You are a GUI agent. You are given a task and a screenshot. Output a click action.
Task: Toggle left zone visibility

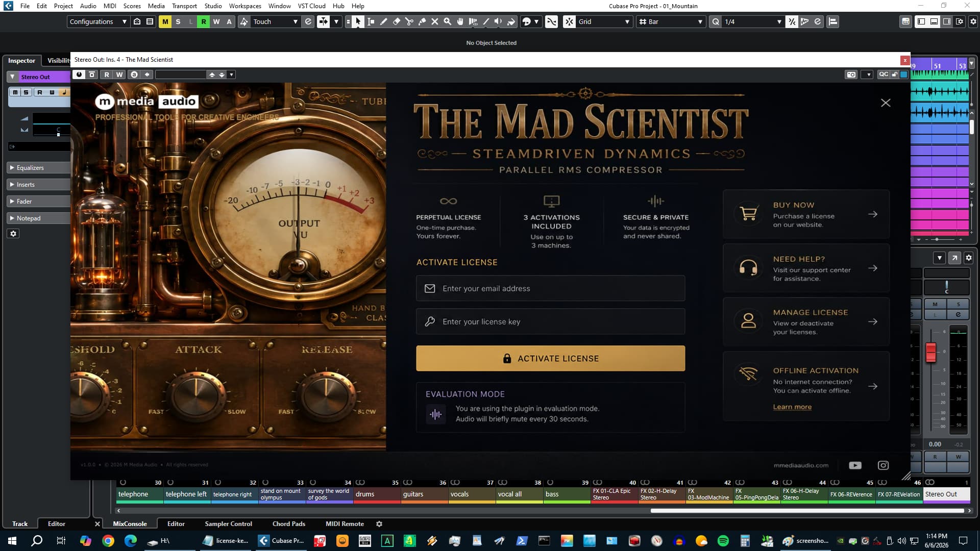tap(921, 21)
